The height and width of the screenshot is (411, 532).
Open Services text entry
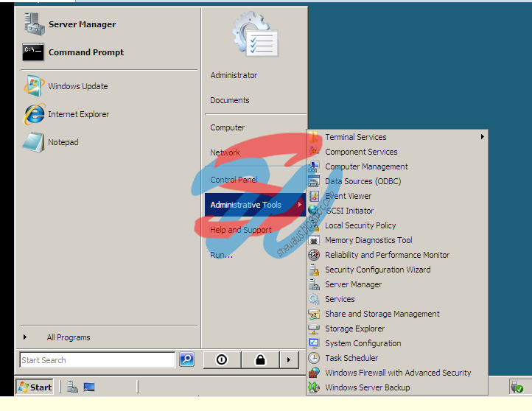340,299
